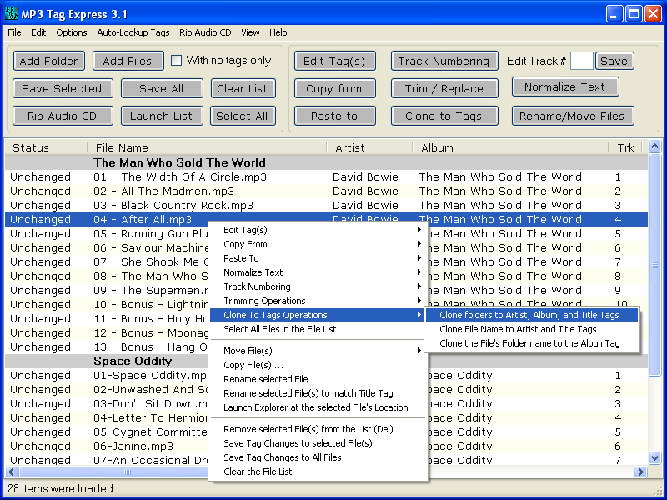The width and height of the screenshot is (667, 500).
Task: Choose Clone Folders to Artist, Album, and Title Tags
Action: coord(532,315)
